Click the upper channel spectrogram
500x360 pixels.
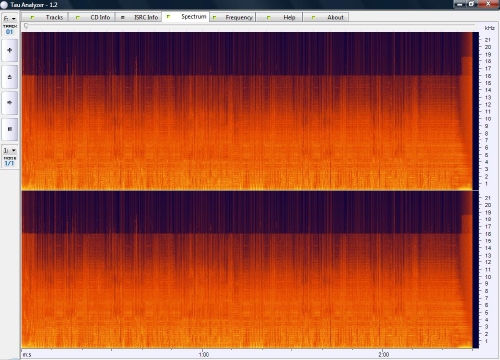point(247,111)
